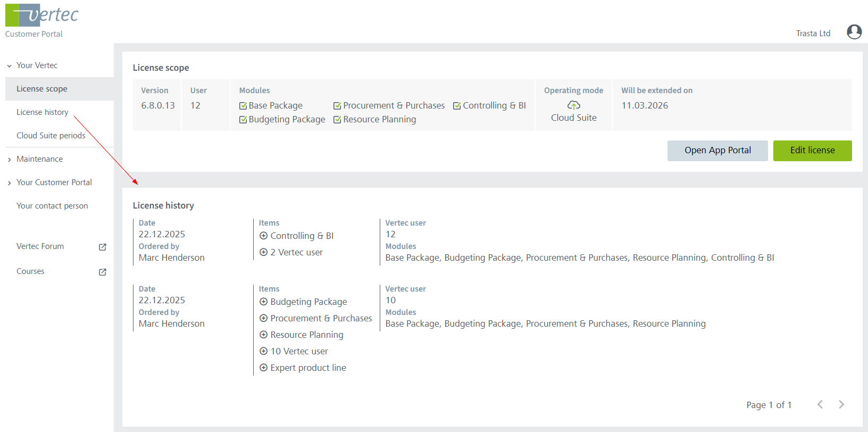Click the Vertec logo
868x432 pixels.
(x=42, y=15)
